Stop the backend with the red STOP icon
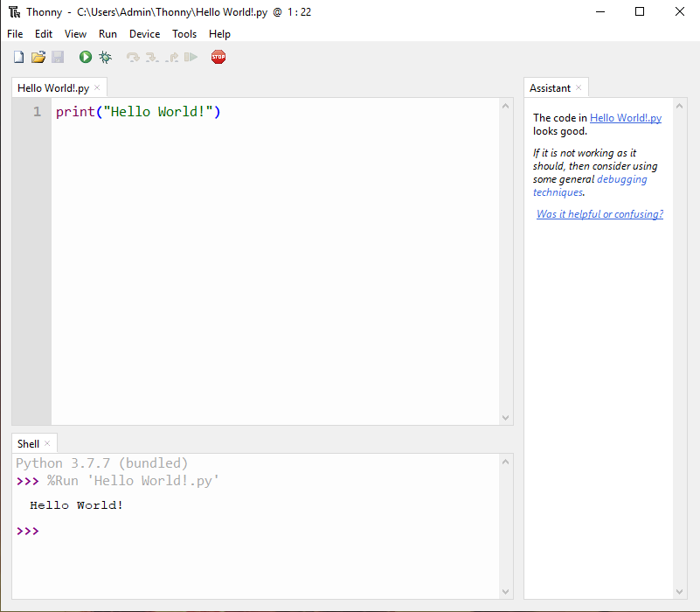This screenshot has height=612, width=700. (218, 57)
